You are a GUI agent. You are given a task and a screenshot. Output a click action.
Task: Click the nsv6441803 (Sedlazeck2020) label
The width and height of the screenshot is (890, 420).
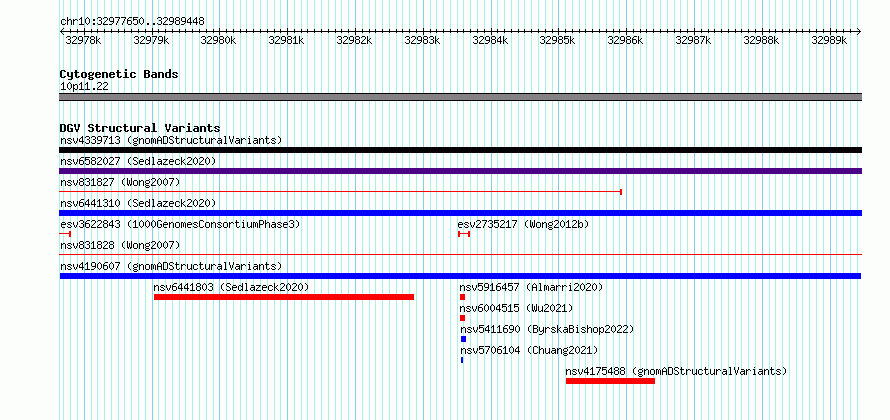point(231,287)
